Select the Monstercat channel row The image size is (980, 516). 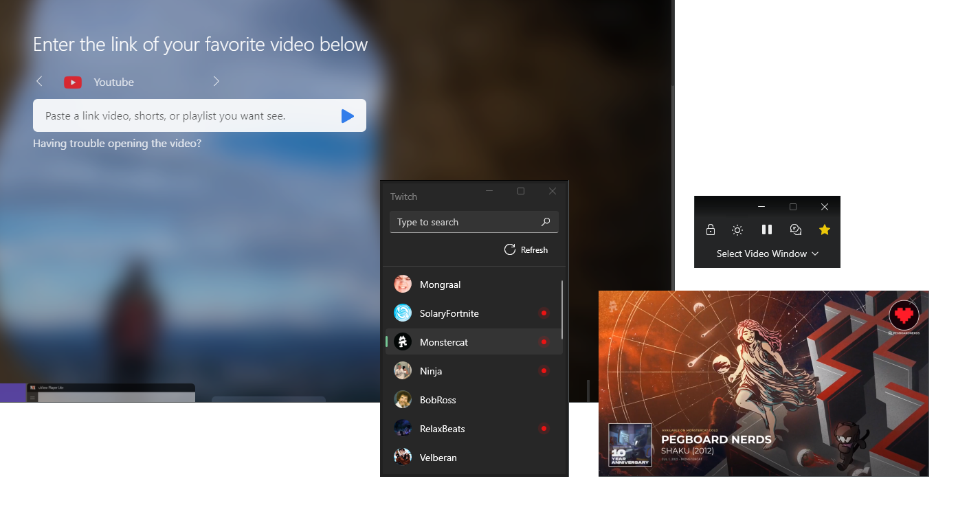pyautogui.click(x=474, y=342)
